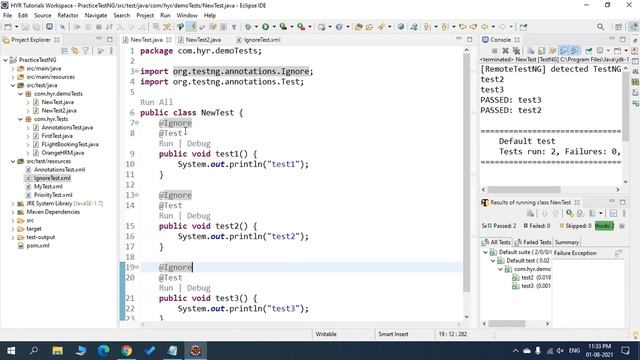
Task: Open Microsoft Edge from taskbar
Action: point(103,351)
